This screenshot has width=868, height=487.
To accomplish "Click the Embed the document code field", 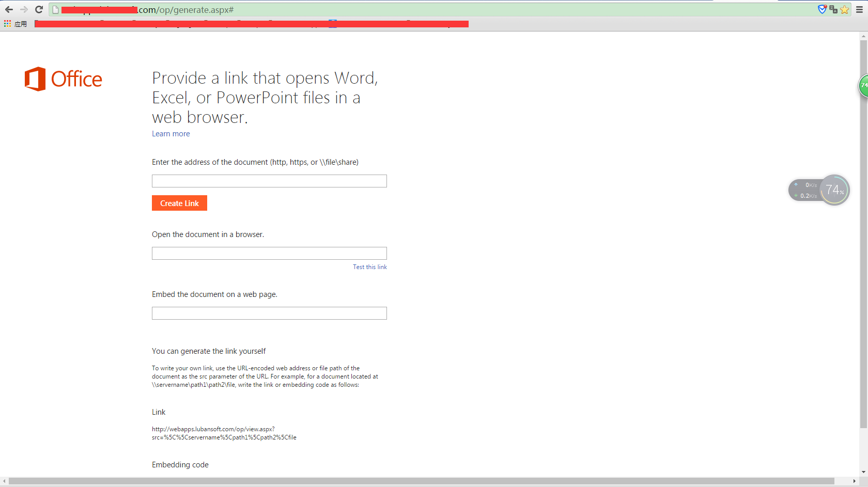I will click(x=269, y=313).
